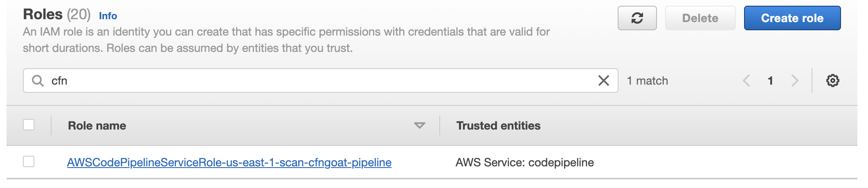Click the Trusted entities column header
868x188 pixels.
498,125
